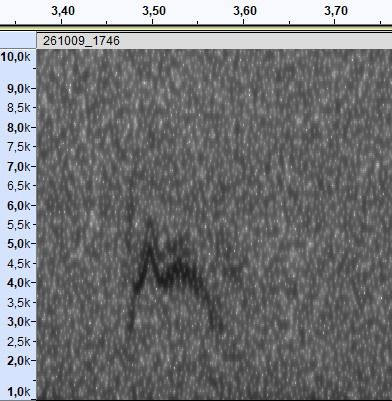Click the 3,70 mark on the time ruler
The height and width of the screenshot is (401, 392).
tap(336, 11)
